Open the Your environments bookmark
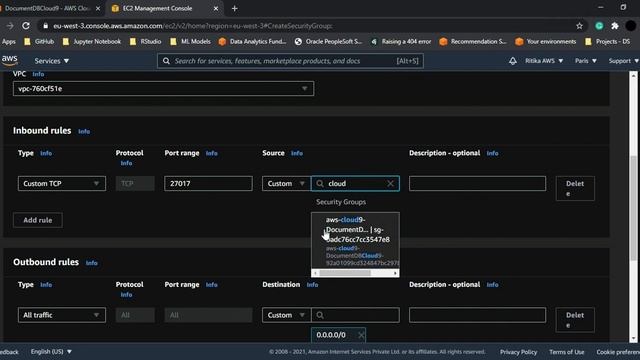640x360 pixels. click(545, 41)
